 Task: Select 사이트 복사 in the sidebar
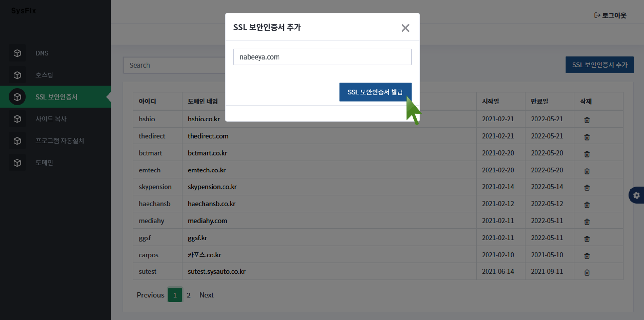coord(51,119)
